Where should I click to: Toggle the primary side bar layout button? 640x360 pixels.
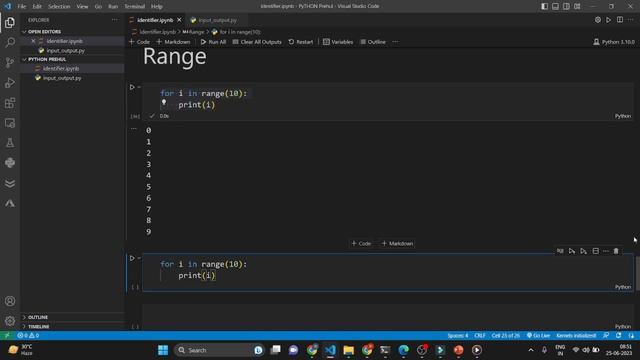click(x=544, y=7)
